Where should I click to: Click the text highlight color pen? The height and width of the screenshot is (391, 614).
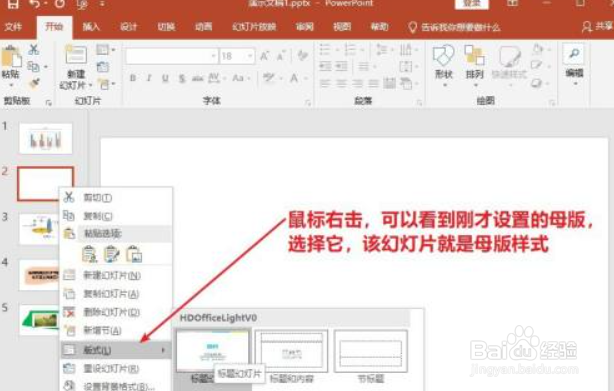[x=269, y=78]
